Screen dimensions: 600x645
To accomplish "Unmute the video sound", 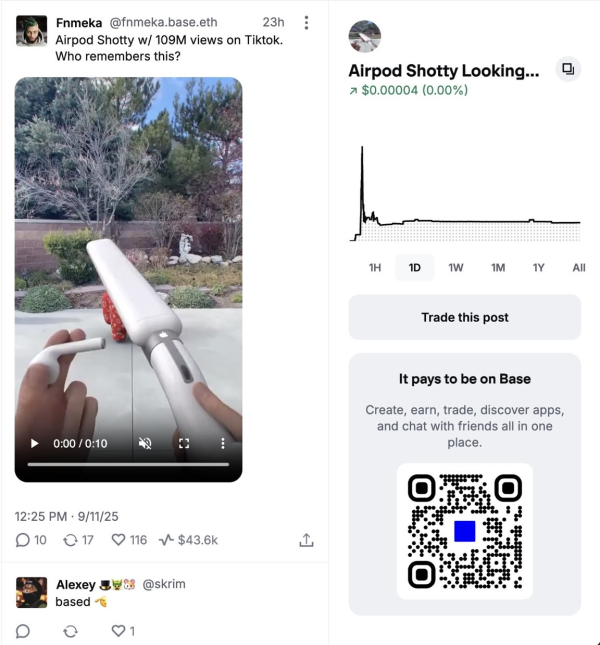I will click(145, 443).
